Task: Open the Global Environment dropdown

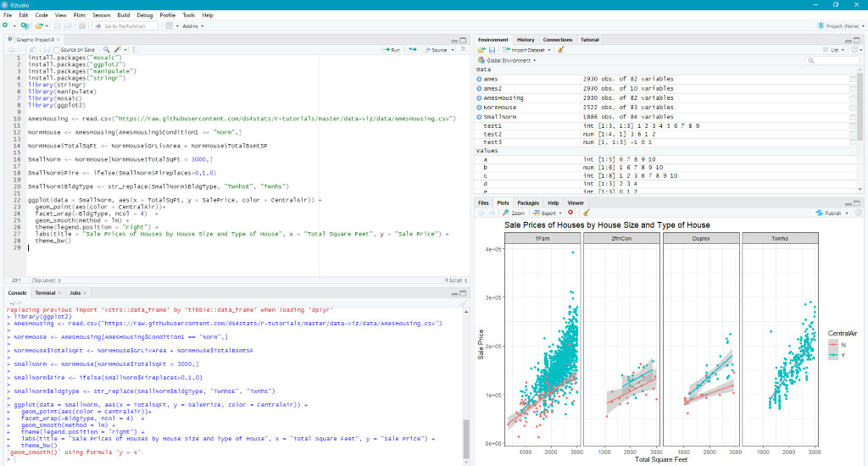Action: click(507, 60)
